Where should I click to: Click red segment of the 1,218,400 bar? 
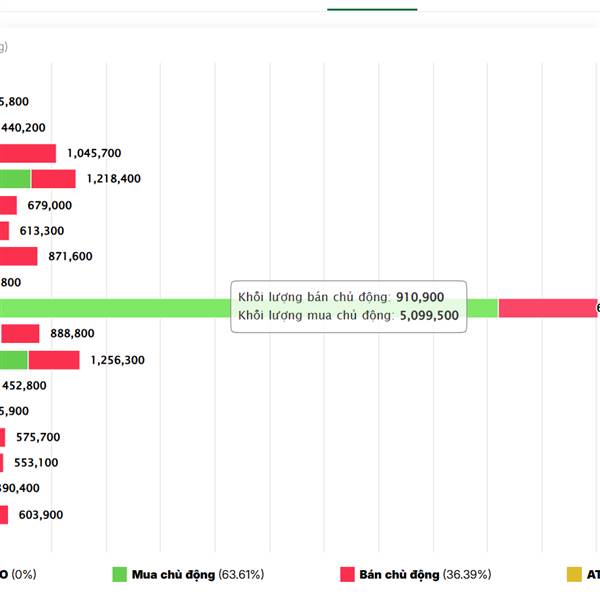(x=53, y=179)
